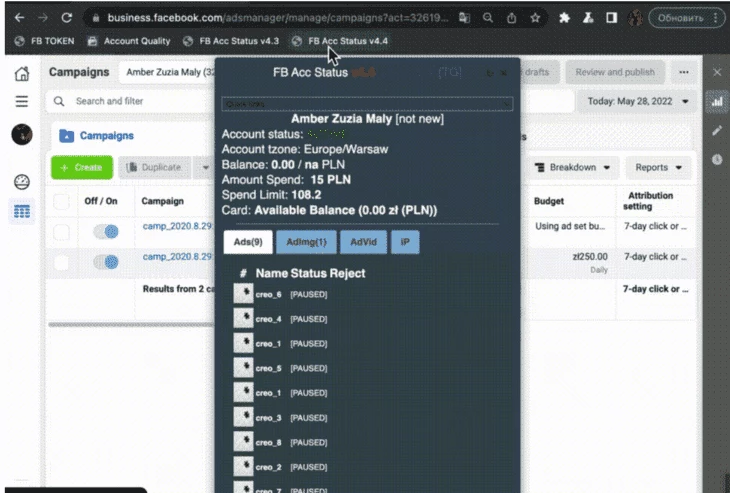Image resolution: width=730 pixels, height=493 pixels.
Task: Click the creo_3 ad name
Action: pyautogui.click(x=268, y=418)
